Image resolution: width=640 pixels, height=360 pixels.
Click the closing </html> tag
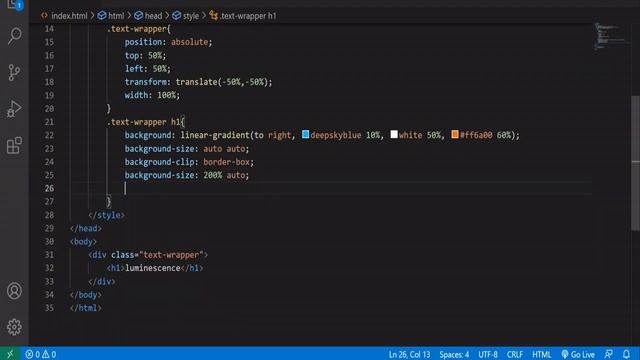coord(86,308)
